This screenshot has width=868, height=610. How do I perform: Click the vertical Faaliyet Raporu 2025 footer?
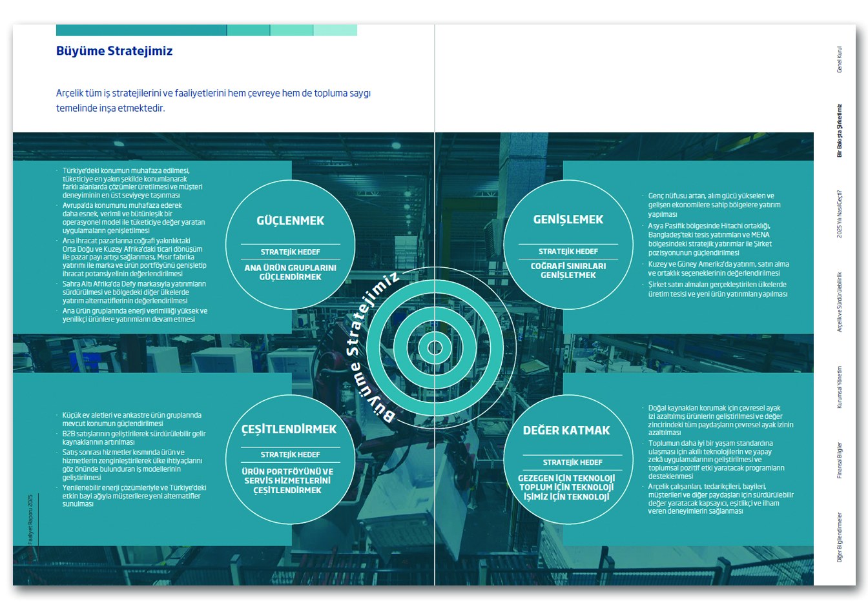pyautogui.click(x=29, y=520)
